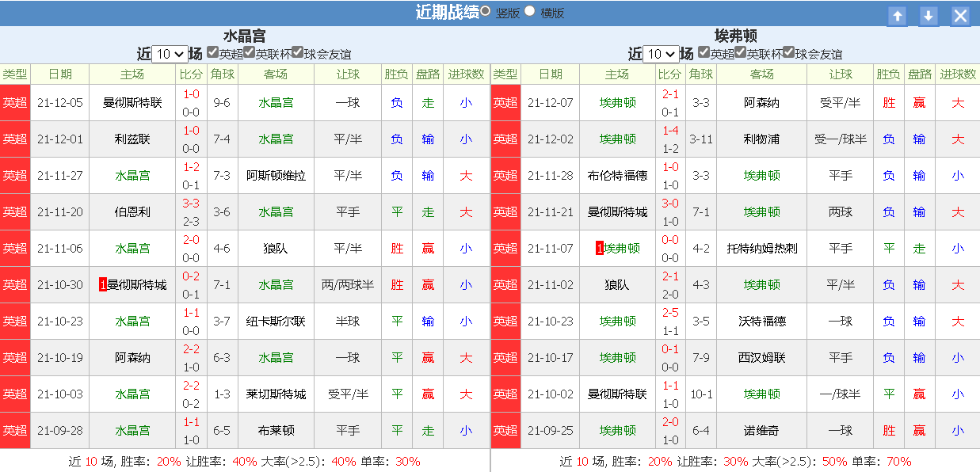The width and height of the screenshot is (980, 472).
Task: Click date 21-09-25 in 埃弗顿 table
Action: [x=551, y=430]
